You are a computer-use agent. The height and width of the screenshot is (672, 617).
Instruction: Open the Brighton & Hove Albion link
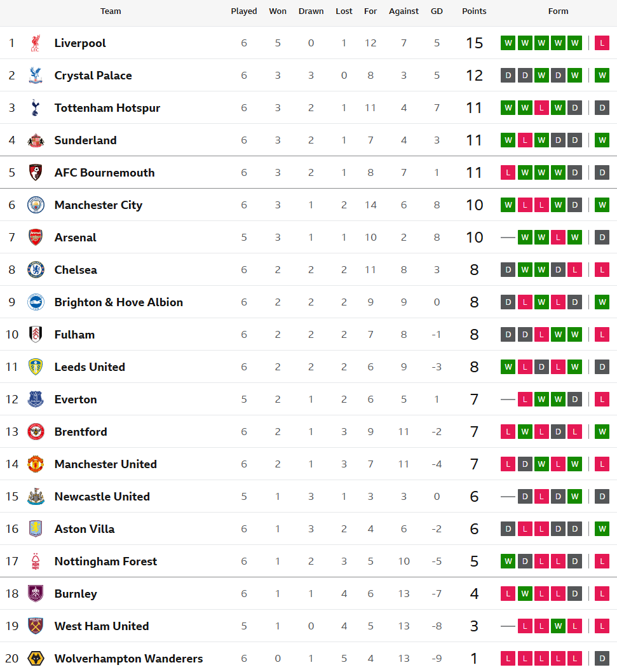point(118,302)
